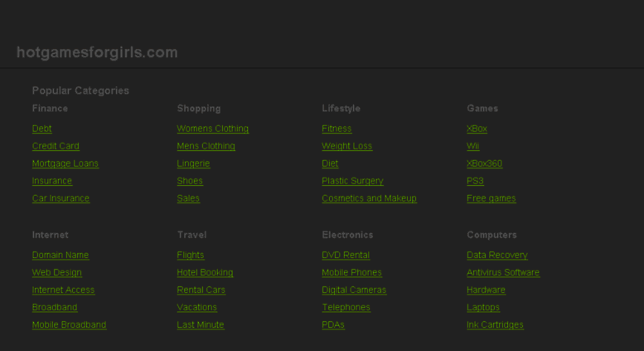Click the Credit Card link
This screenshot has height=351, width=644.
tap(56, 146)
